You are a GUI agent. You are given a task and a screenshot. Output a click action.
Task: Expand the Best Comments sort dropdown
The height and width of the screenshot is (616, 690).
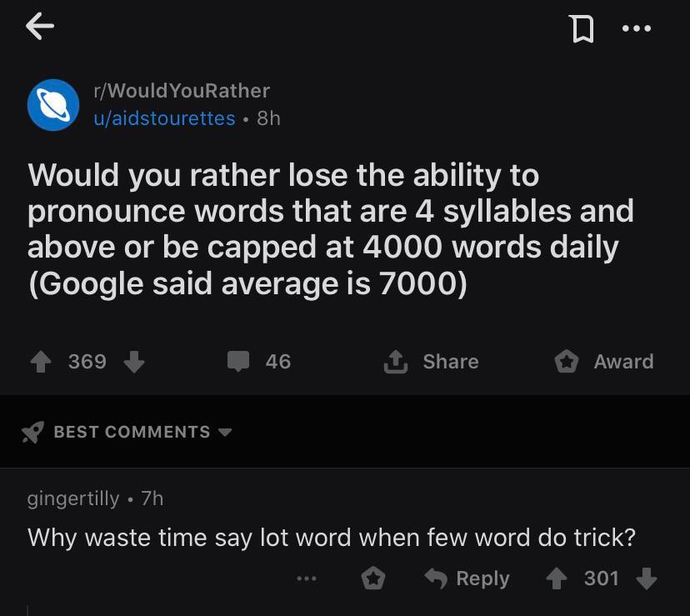(223, 432)
